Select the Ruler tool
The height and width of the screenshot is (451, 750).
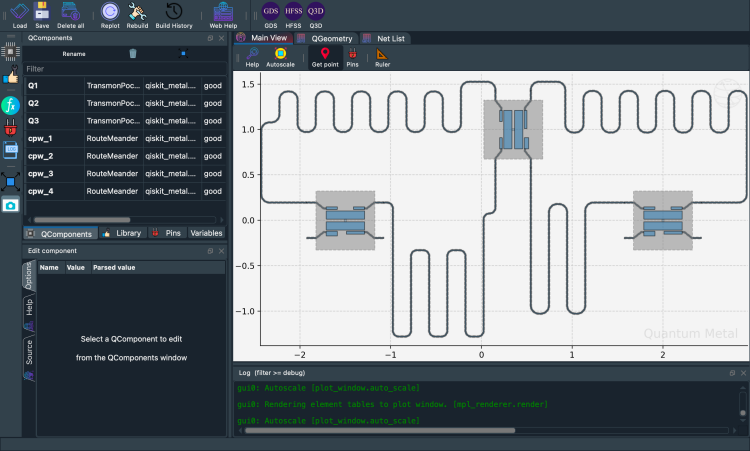[x=382, y=57]
